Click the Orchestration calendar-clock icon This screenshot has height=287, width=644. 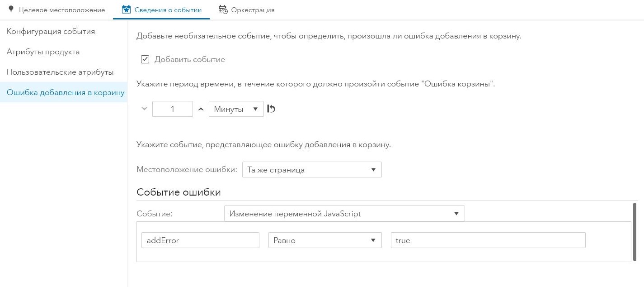click(223, 10)
